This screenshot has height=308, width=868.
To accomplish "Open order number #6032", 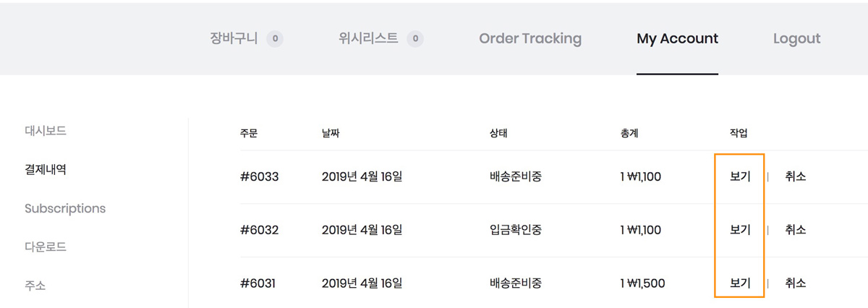I will pos(259,230).
